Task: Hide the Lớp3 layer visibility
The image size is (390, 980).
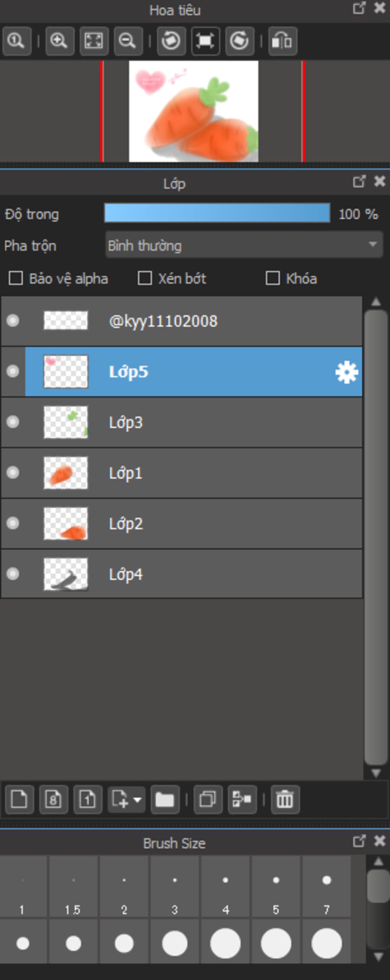Action: 13,422
